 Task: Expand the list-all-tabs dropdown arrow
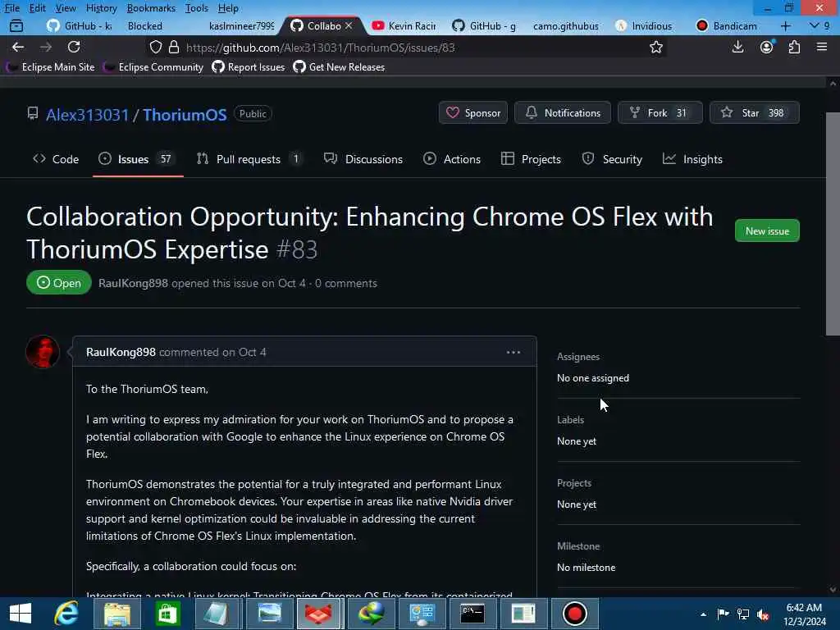coord(814,25)
